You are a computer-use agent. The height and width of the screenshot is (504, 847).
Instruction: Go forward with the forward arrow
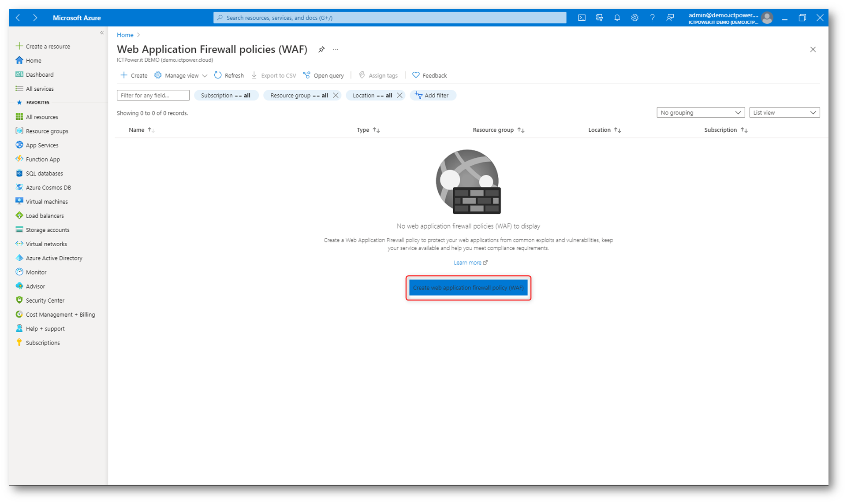pyautogui.click(x=35, y=18)
